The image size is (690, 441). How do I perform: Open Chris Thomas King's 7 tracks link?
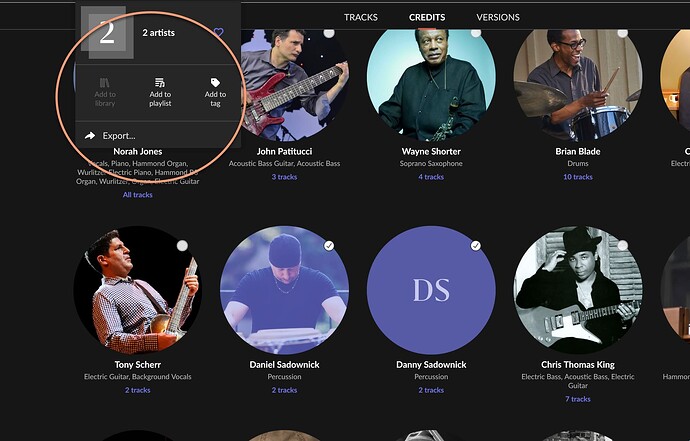pos(578,399)
